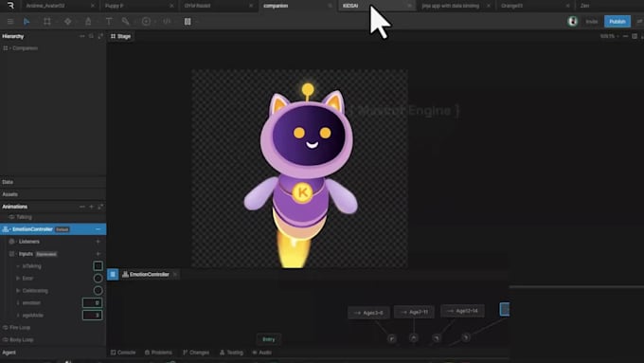Fire the Error trigger input
This screenshot has height=363, width=644.
[x=98, y=279]
